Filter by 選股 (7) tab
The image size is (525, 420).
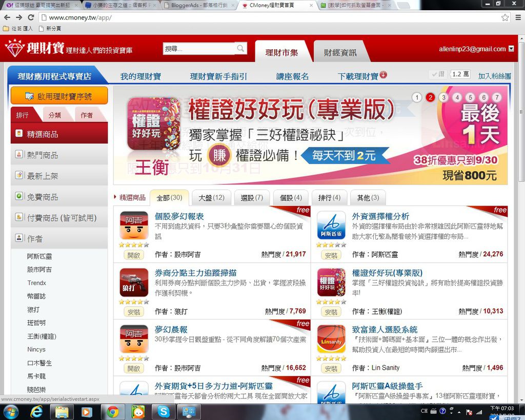pyautogui.click(x=252, y=197)
